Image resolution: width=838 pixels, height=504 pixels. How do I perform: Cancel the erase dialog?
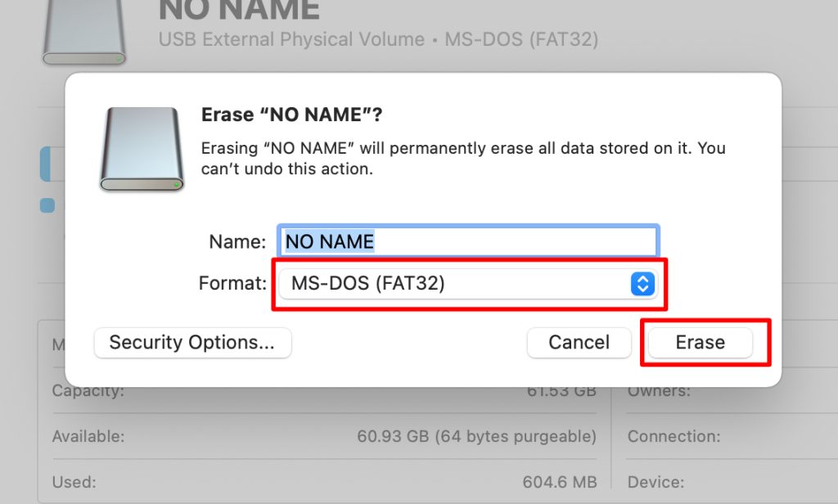pos(579,343)
